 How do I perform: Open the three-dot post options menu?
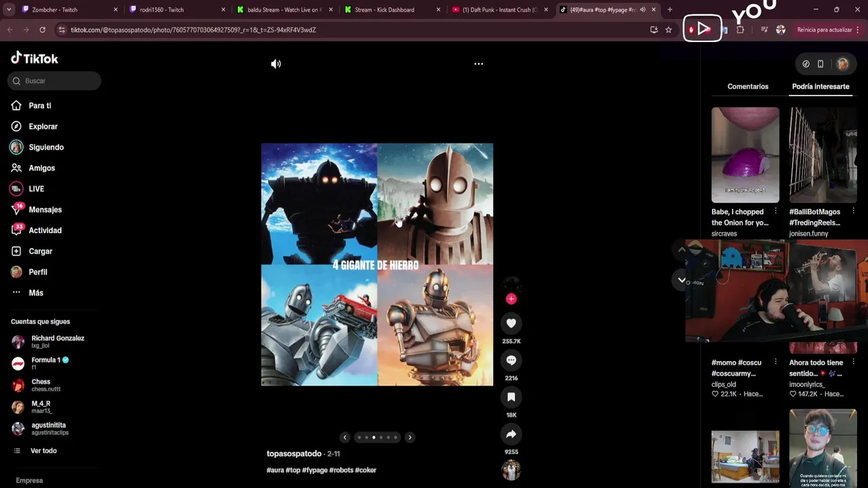coord(479,64)
